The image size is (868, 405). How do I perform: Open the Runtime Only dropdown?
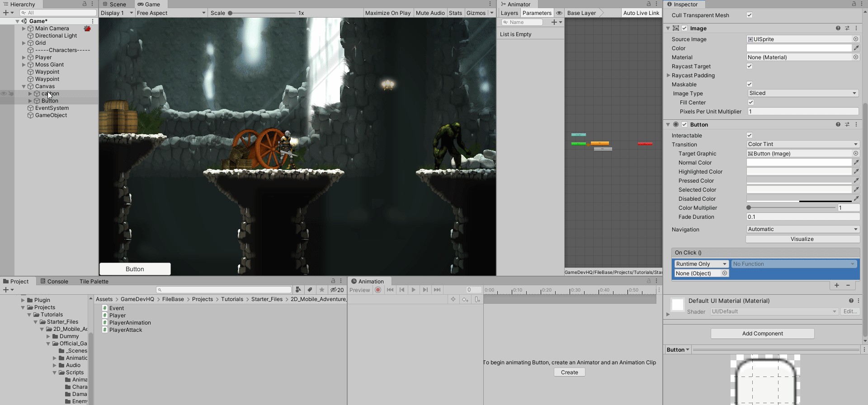click(x=702, y=264)
